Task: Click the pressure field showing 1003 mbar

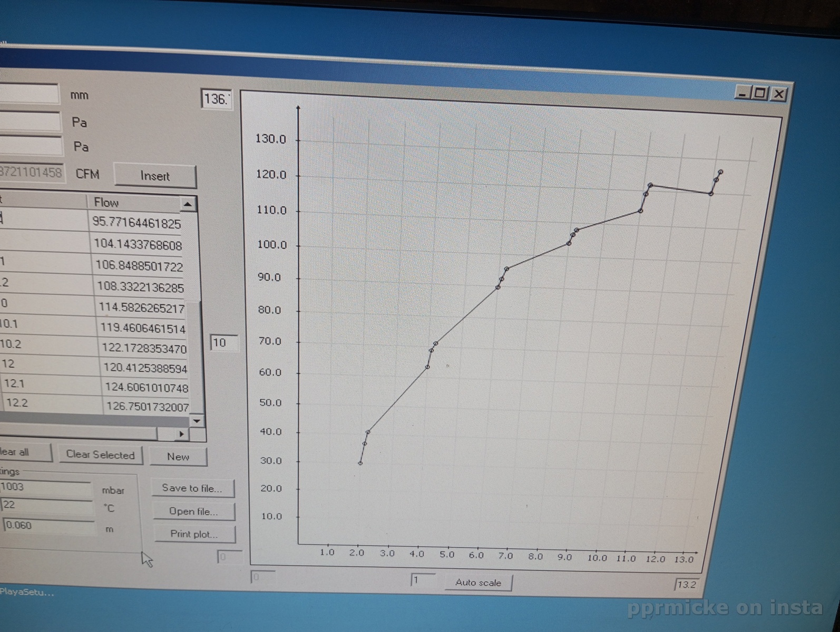Action: pos(45,487)
